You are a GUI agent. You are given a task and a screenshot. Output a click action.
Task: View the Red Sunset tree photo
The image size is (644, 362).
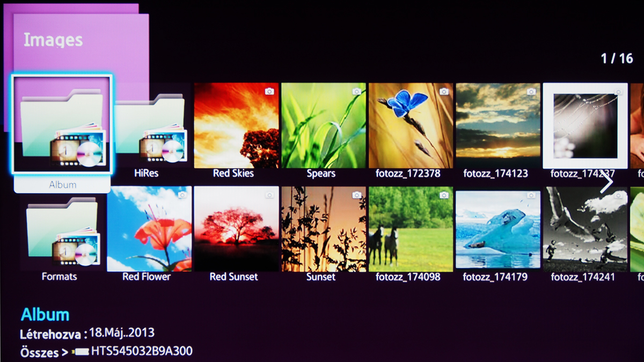(236, 229)
